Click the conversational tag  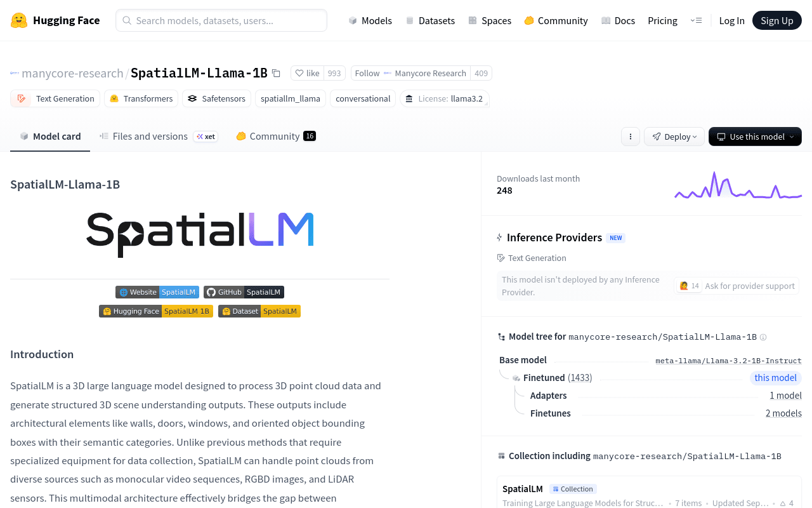point(363,98)
